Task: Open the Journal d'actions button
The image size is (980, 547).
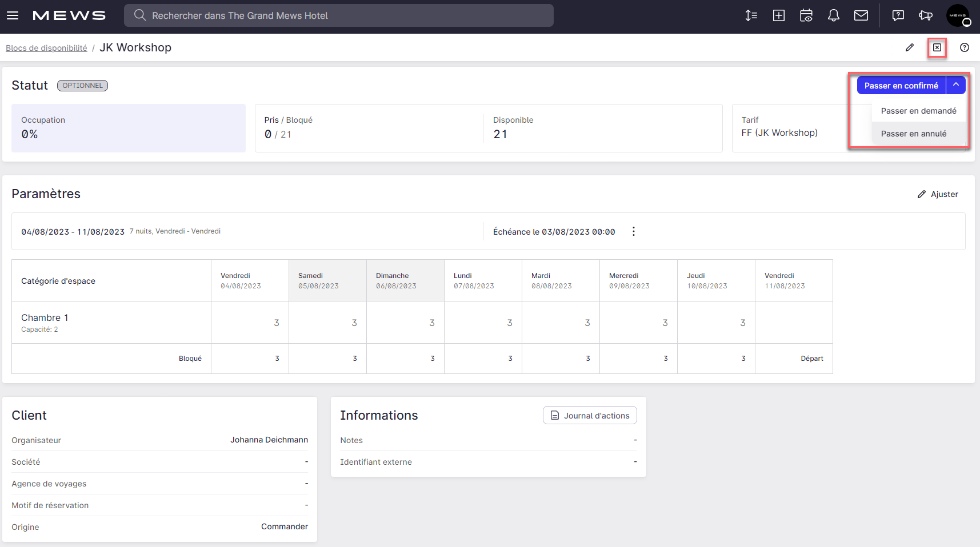Action: [x=590, y=416]
